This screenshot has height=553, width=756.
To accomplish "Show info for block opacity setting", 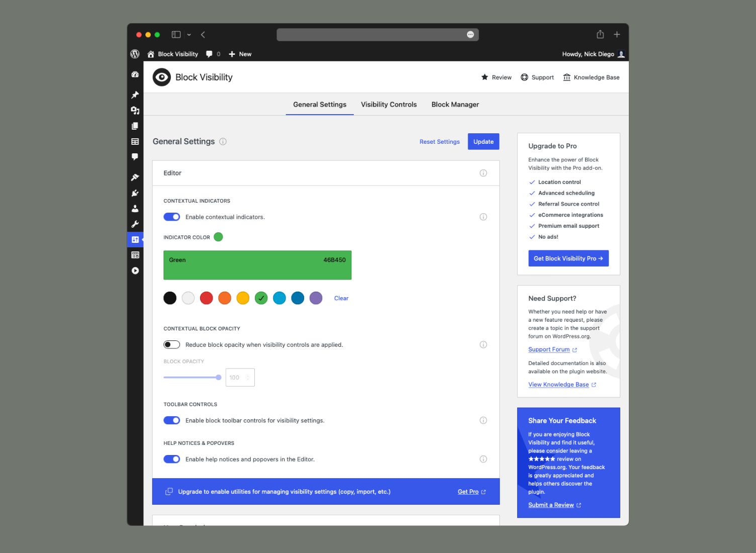I will point(483,344).
